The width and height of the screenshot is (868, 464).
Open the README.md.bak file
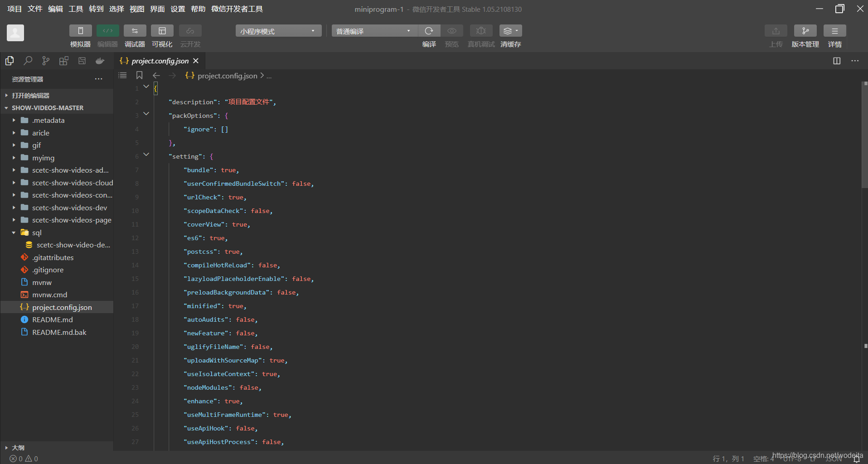pyautogui.click(x=57, y=332)
